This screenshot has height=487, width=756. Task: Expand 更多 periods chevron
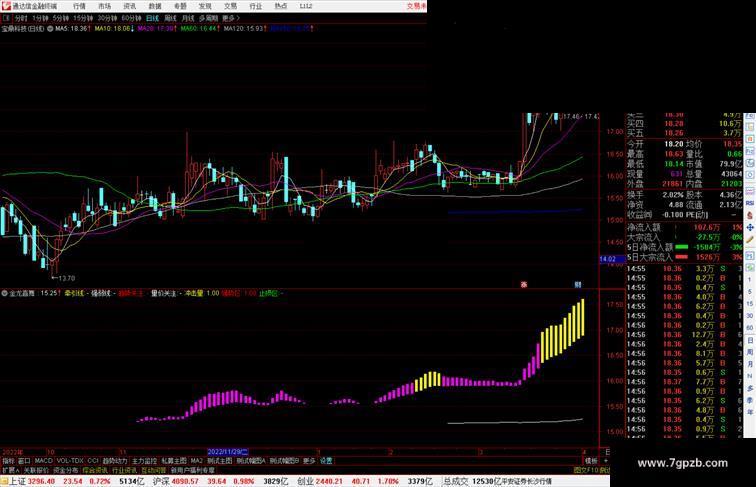tap(231, 18)
